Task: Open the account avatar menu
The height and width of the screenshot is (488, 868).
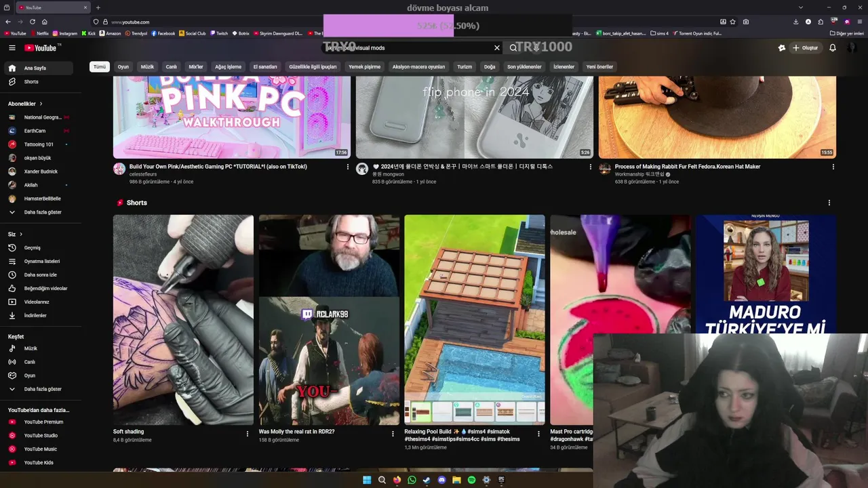Action: pyautogui.click(x=852, y=48)
